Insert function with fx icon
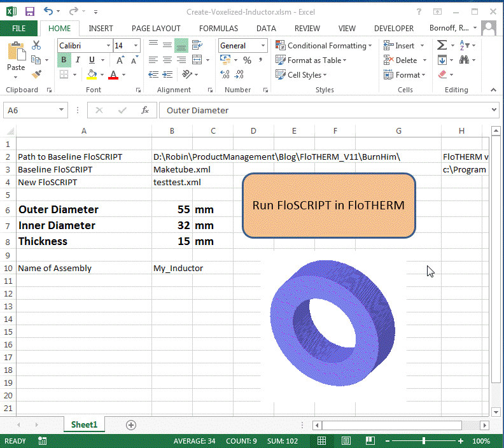 pos(145,110)
